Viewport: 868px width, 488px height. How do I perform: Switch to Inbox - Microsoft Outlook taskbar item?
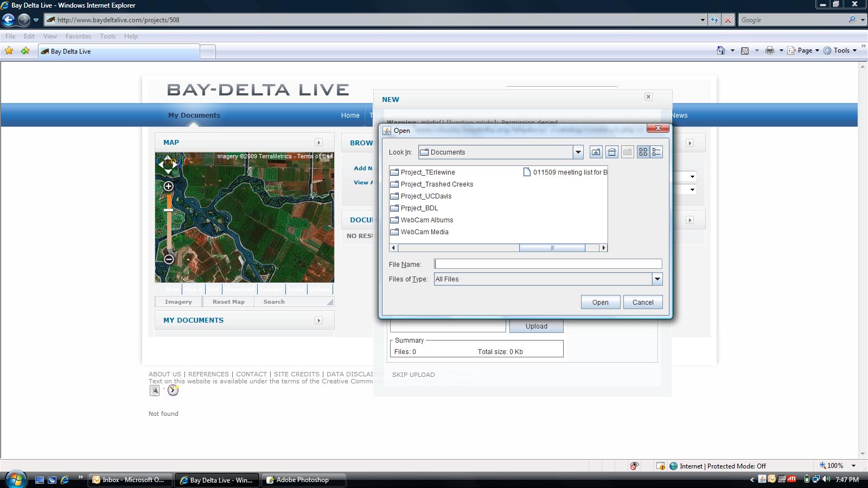[130, 480]
